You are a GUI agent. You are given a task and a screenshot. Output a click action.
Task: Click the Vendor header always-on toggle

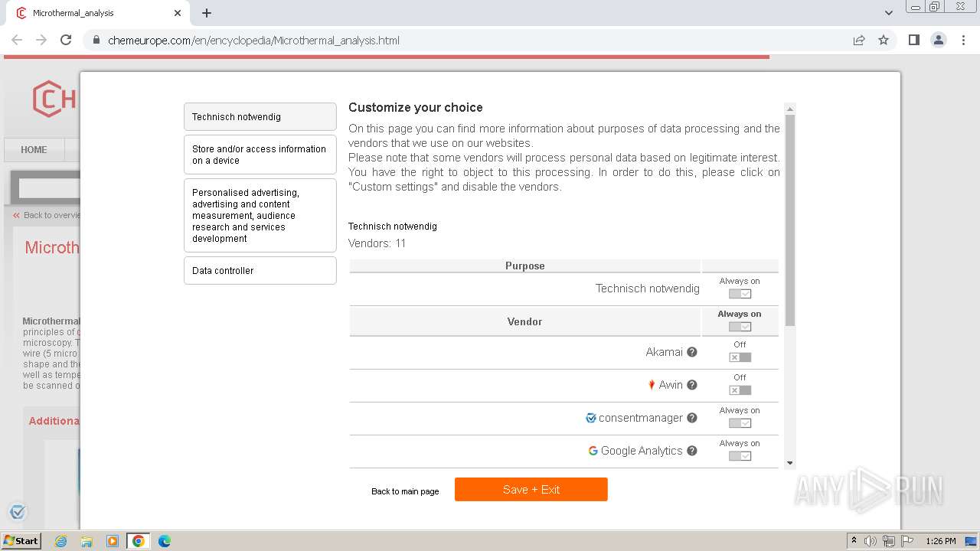click(740, 327)
